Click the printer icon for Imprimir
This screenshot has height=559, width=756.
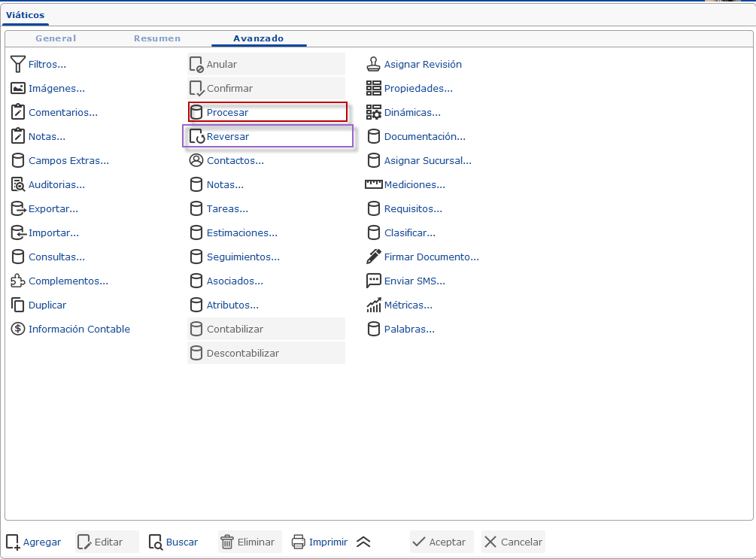[299, 542]
